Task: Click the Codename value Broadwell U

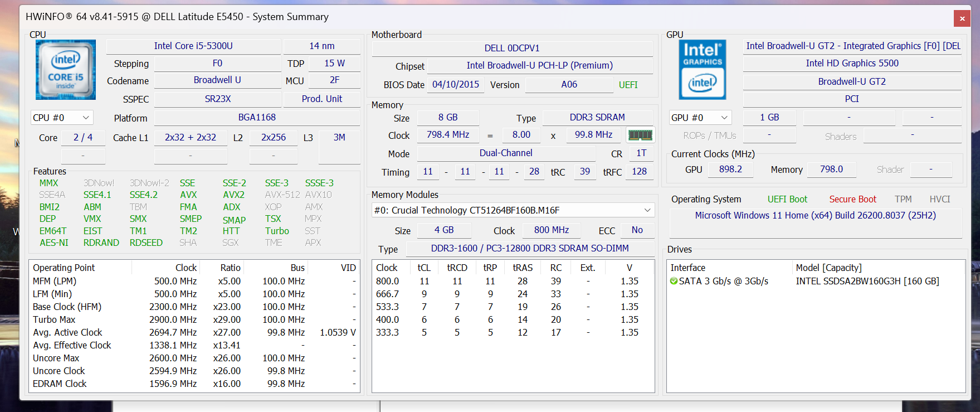Action: point(217,80)
